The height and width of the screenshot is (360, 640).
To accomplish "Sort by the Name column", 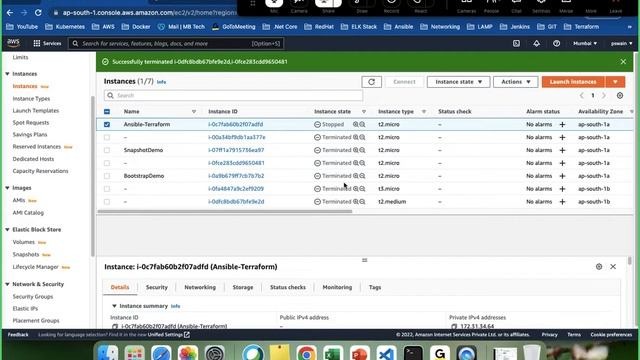I will pos(194,111).
